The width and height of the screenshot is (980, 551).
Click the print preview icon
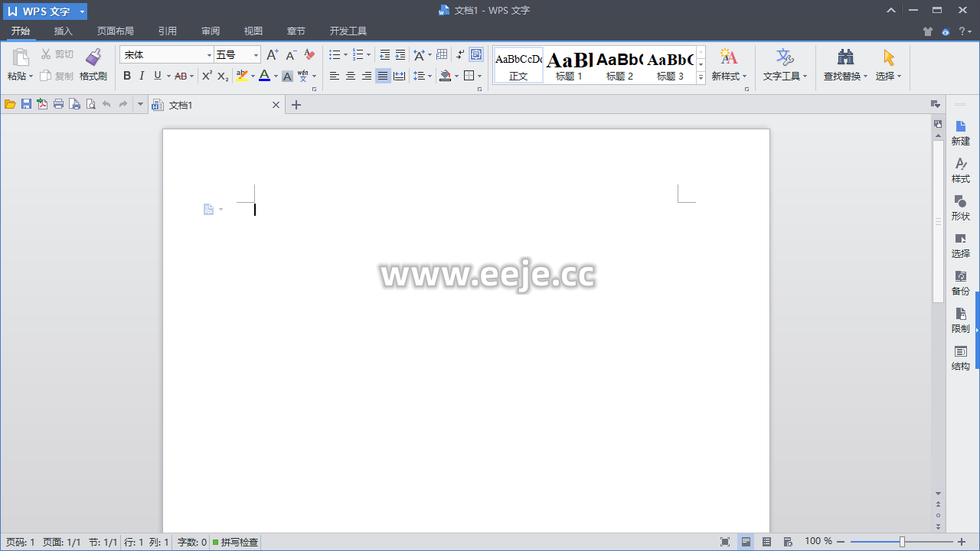90,105
